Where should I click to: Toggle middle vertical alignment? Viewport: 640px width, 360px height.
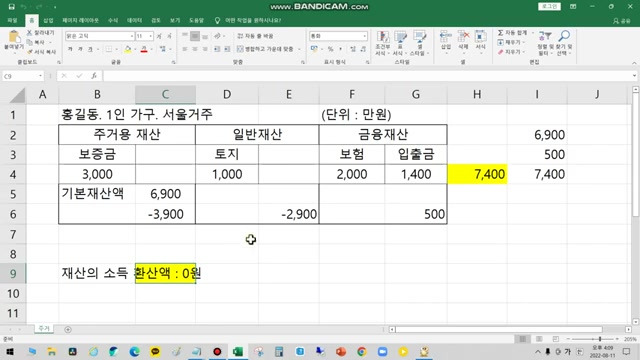click(x=195, y=36)
